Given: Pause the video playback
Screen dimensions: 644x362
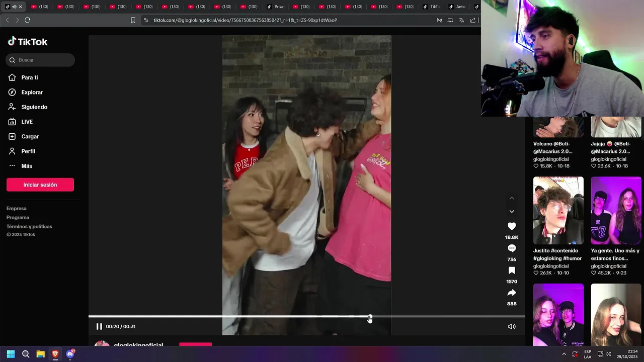Looking at the screenshot, I should (x=99, y=326).
